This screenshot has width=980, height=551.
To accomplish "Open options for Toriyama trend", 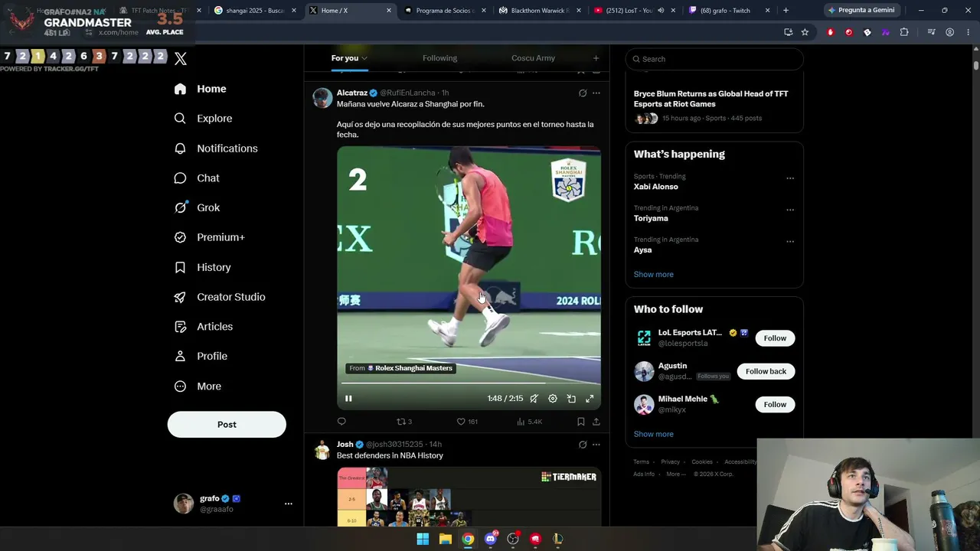I will tap(790, 210).
